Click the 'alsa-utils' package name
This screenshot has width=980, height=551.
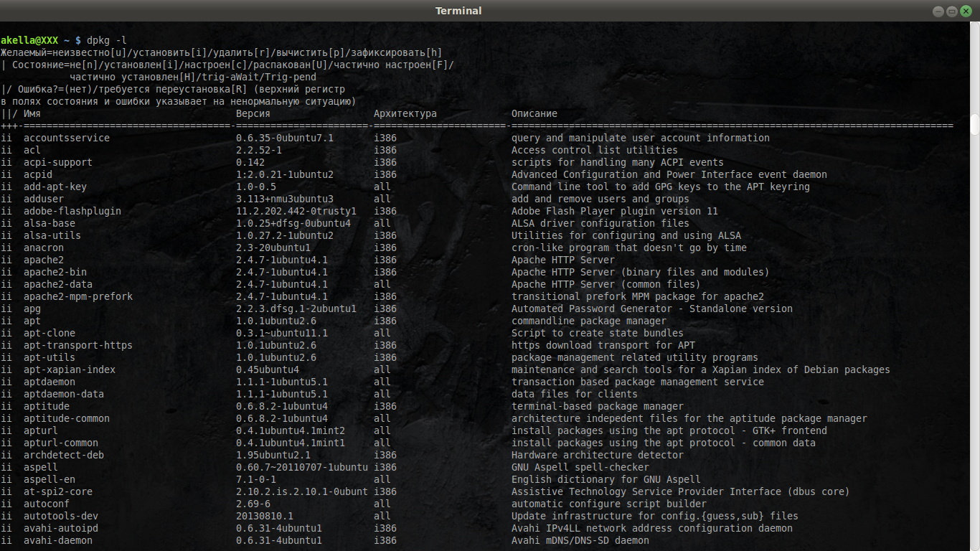point(52,235)
